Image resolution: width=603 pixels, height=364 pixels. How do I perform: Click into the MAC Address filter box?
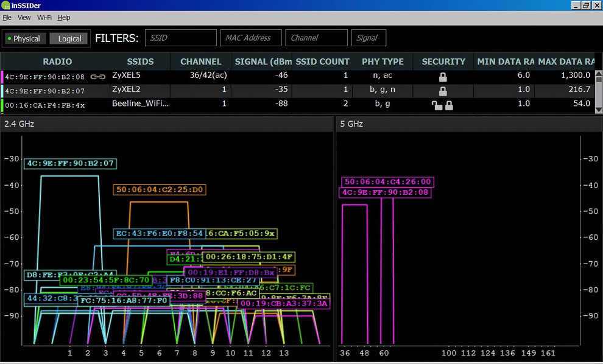(x=250, y=38)
